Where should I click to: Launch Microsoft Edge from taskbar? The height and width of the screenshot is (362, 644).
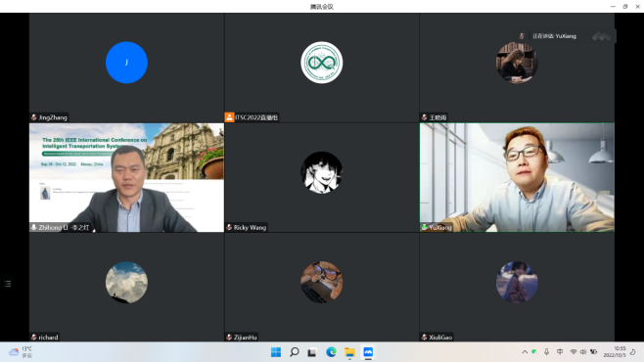pyautogui.click(x=331, y=352)
